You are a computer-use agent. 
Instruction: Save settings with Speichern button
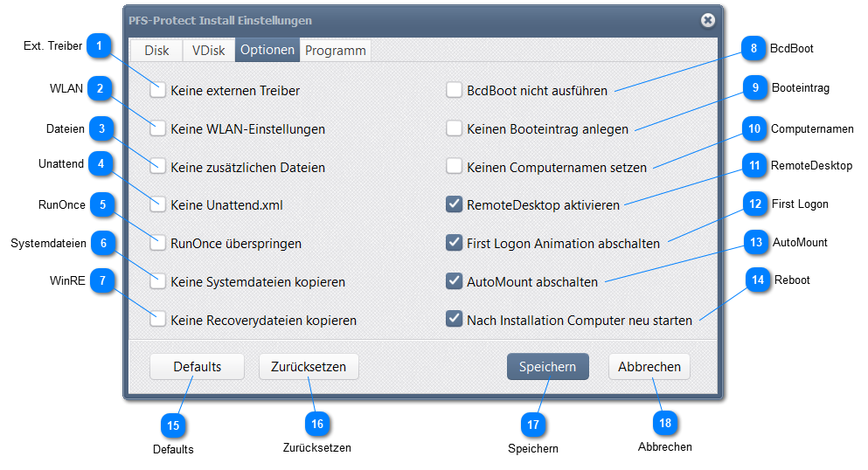point(547,367)
